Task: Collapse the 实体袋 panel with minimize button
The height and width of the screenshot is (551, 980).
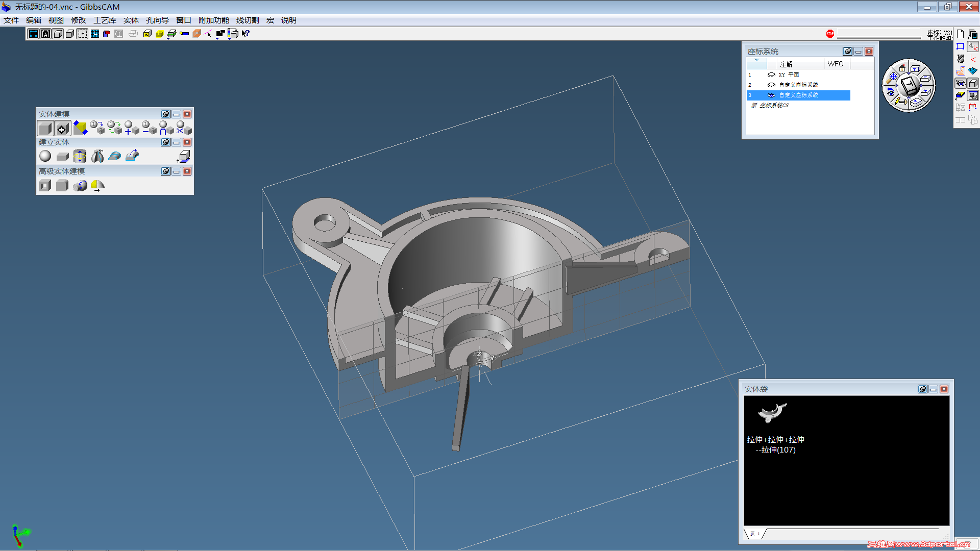Action: click(934, 389)
